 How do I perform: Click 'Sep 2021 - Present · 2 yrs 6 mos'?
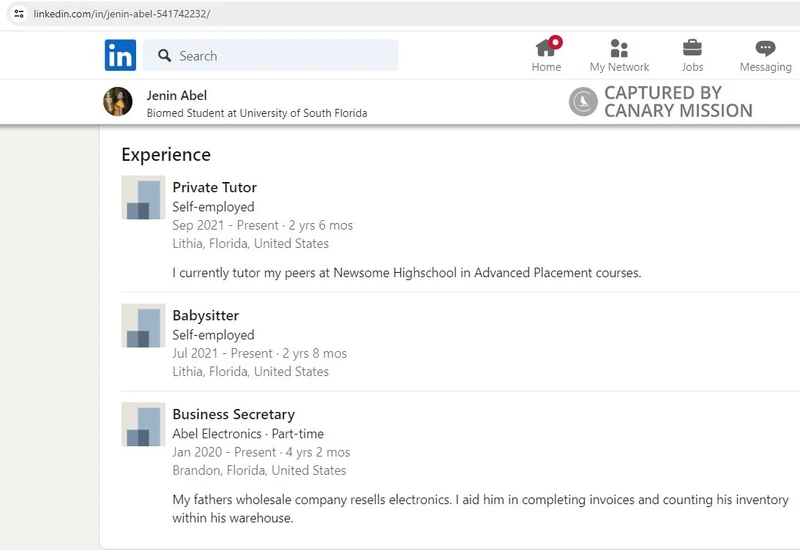(x=262, y=226)
